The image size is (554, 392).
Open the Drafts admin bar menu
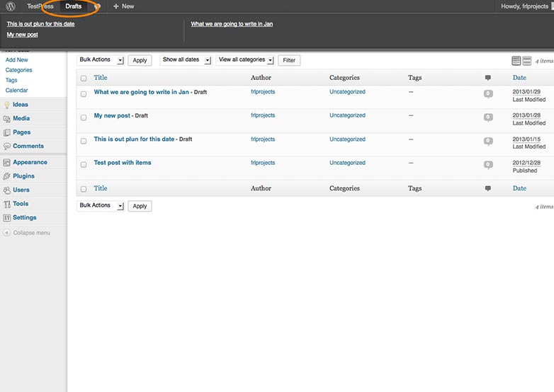coord(73,6)
